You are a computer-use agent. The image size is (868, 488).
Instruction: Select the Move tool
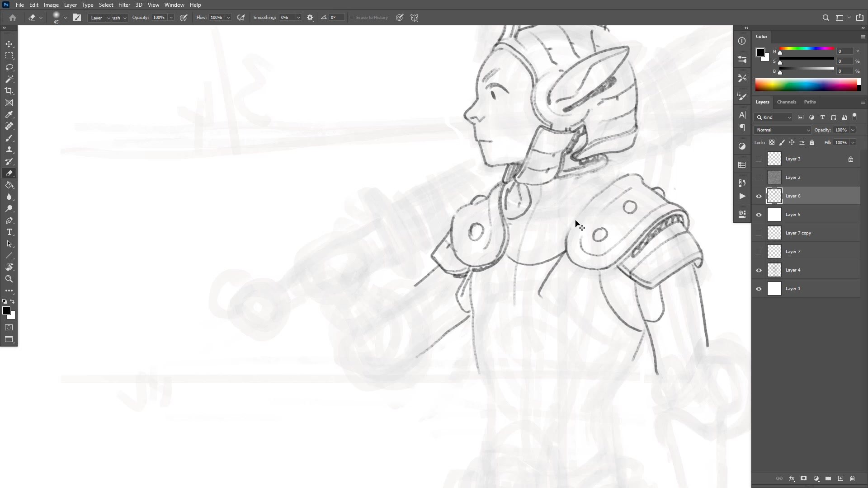click(9, 44)
